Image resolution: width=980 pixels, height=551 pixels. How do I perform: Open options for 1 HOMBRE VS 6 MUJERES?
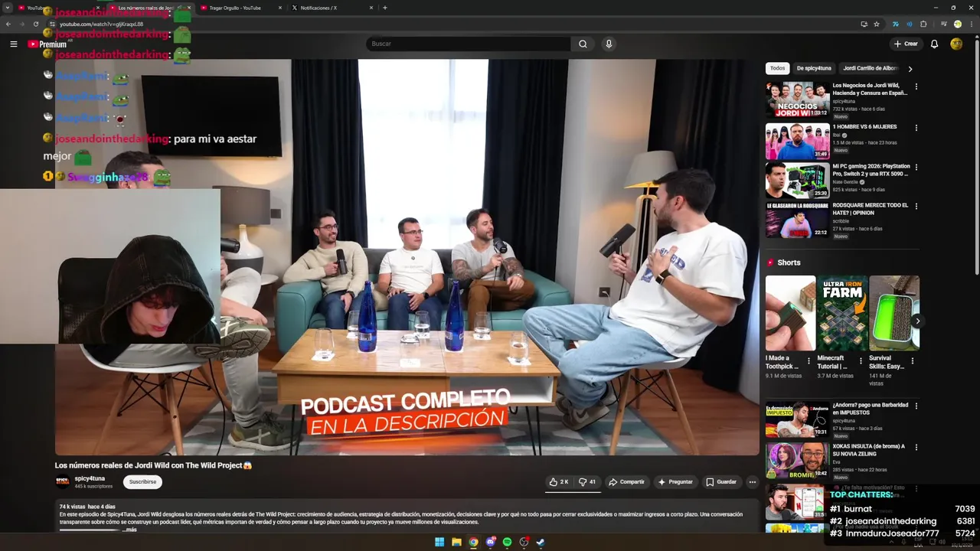pos(916,128)
